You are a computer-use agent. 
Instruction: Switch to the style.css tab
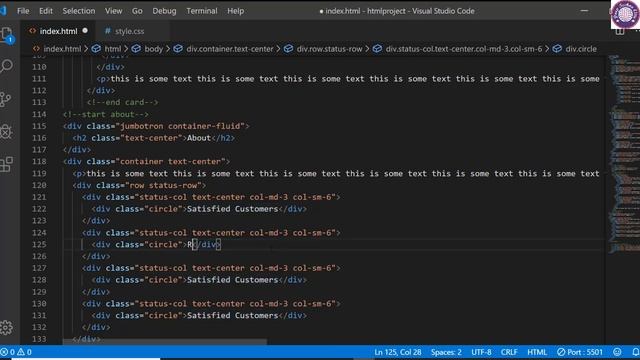pos(129,31)
